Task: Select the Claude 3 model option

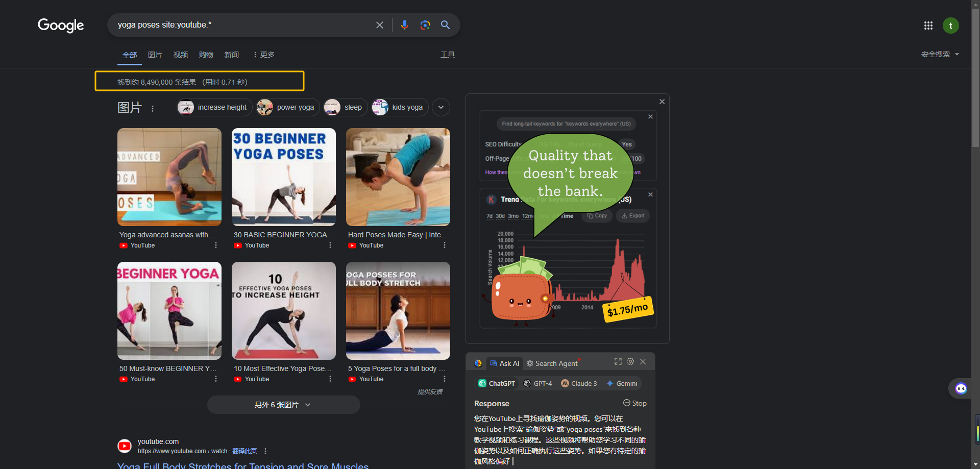Action: [x=579, y=383]
